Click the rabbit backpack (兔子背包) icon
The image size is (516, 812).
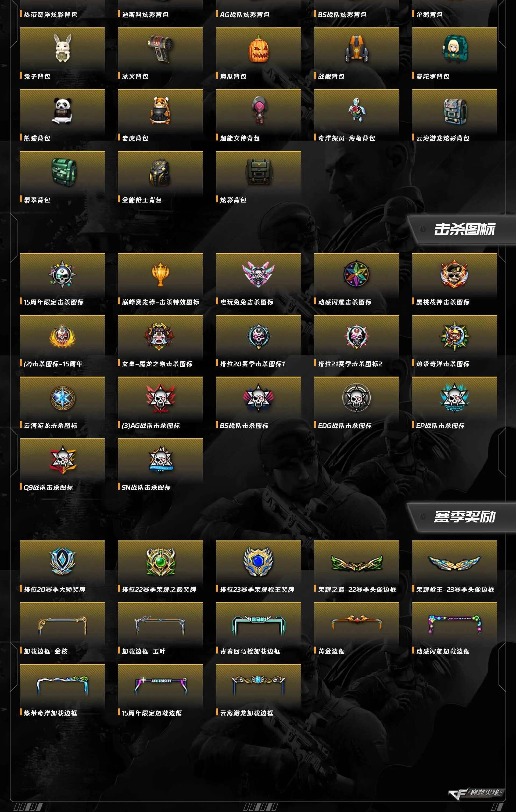pos(63,48)
